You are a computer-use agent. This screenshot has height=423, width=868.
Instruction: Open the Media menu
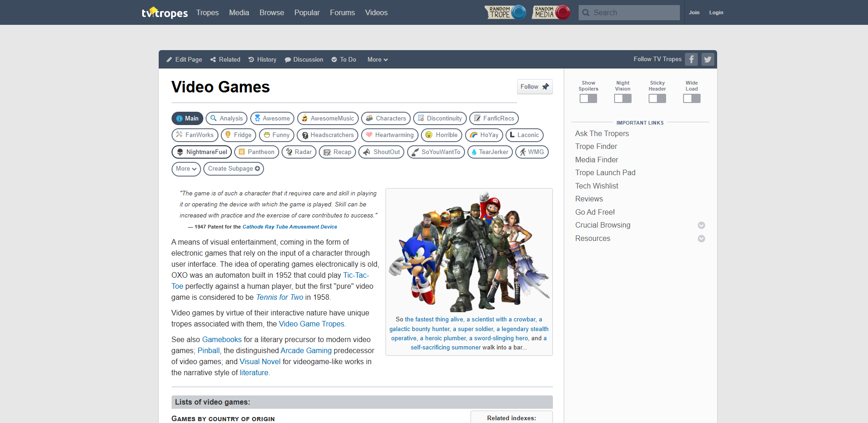[239, 12]
